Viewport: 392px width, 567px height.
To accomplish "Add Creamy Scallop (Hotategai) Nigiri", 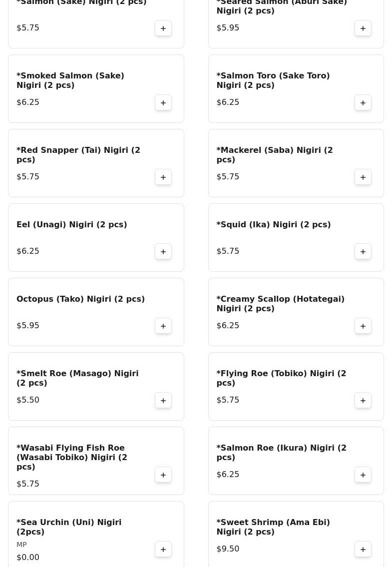I will click(x=363, y=326).
